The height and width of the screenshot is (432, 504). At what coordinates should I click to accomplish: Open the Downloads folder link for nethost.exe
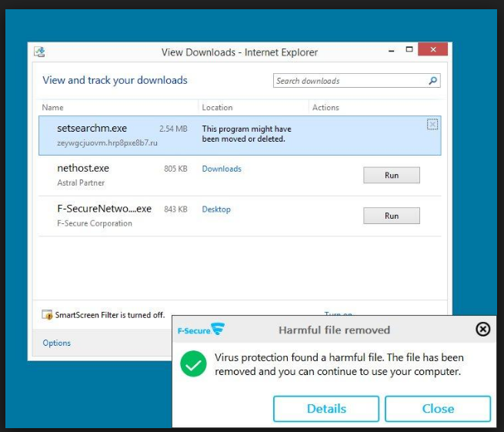(222, 169)
